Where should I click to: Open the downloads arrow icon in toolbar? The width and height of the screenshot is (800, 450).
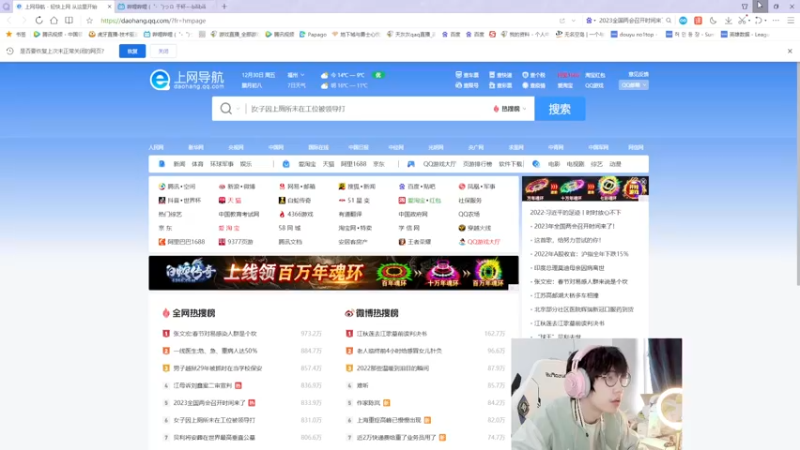(729, 20)
